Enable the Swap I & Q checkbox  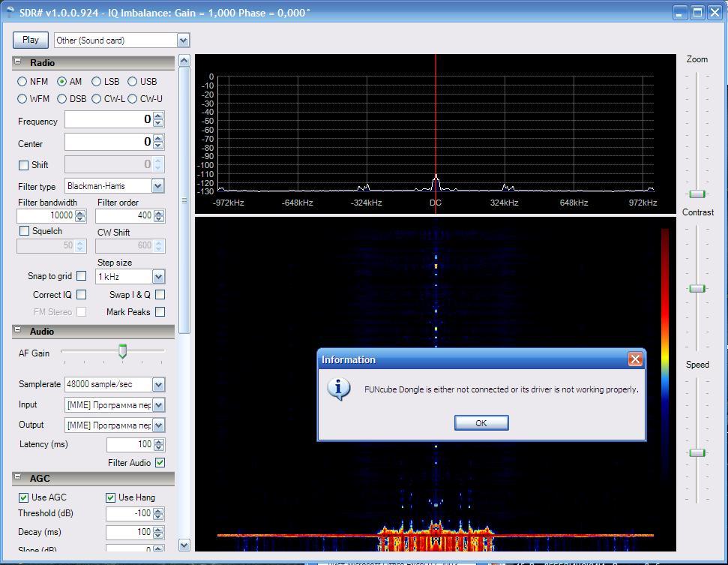pyautogui.click(x=160, y=295)
